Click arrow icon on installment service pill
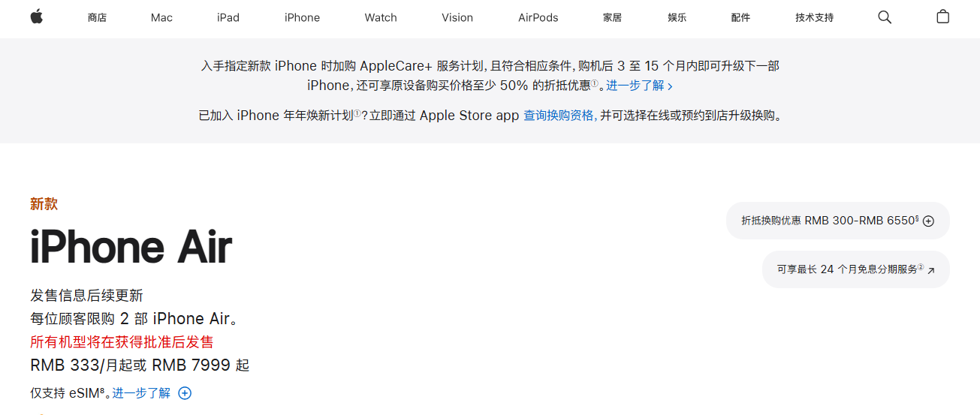This screenshot has width=980, height=415. click(x=931, y=270)
